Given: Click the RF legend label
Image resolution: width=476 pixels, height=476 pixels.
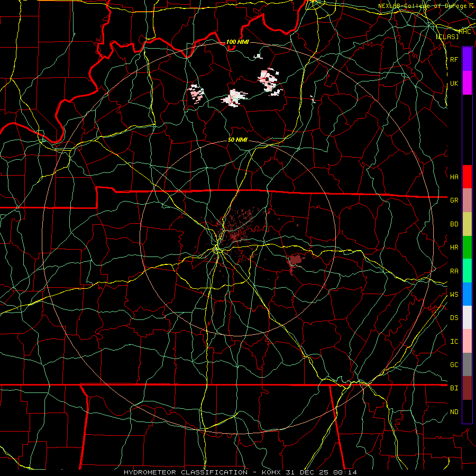Looking at the screenshot, I should (454, 59).
